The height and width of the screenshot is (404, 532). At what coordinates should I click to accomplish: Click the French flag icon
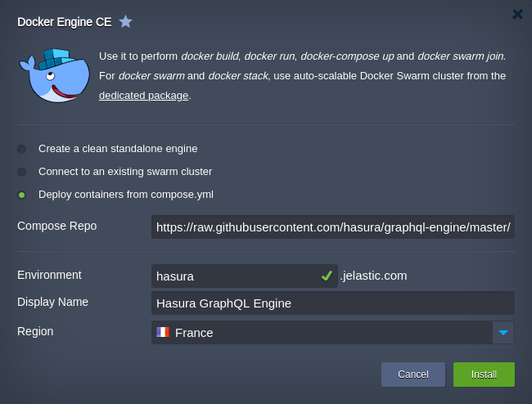point(163,332)
